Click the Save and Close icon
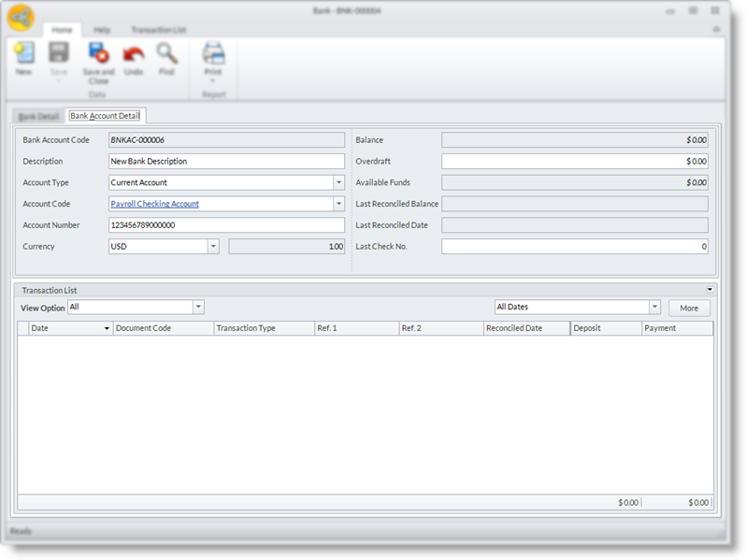The image size is (746, 560). pos(98,55)
